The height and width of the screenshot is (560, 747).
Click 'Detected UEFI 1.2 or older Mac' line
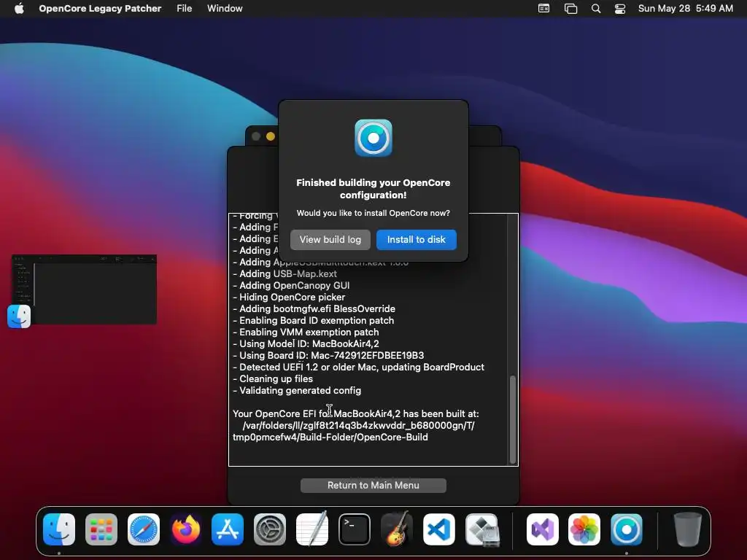click(x=359, y=367)
